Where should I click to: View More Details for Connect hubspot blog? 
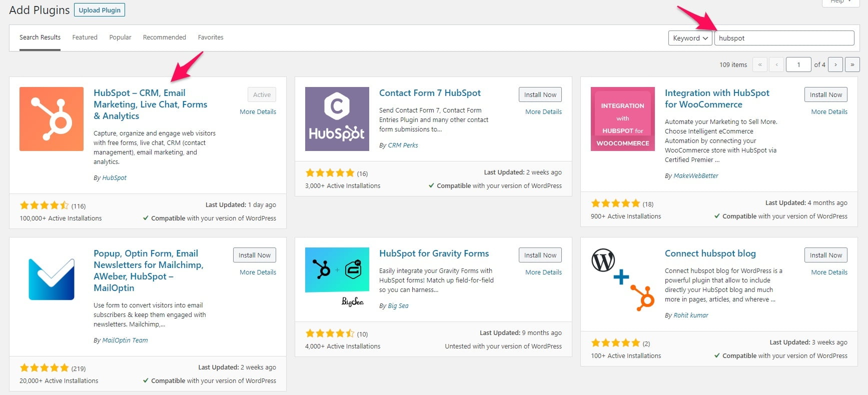coord(829,272)
